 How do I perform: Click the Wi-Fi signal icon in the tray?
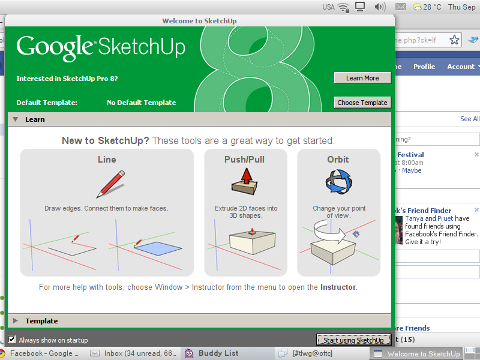344,7
